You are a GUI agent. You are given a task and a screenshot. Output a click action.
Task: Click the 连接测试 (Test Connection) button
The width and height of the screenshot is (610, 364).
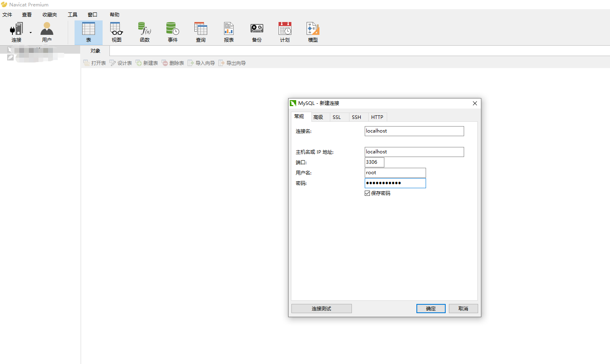tap(321, 308)
